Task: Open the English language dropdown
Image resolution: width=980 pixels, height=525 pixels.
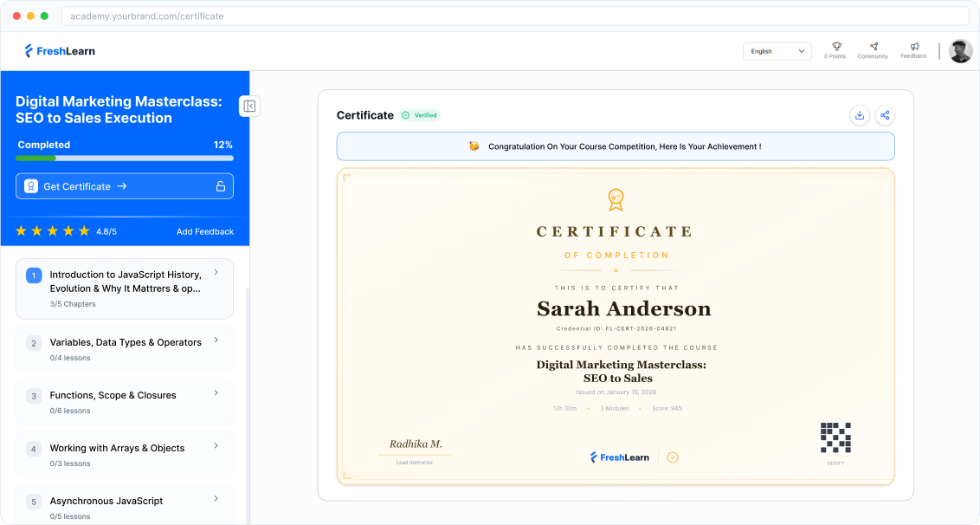Action: [x=777, y=51]
